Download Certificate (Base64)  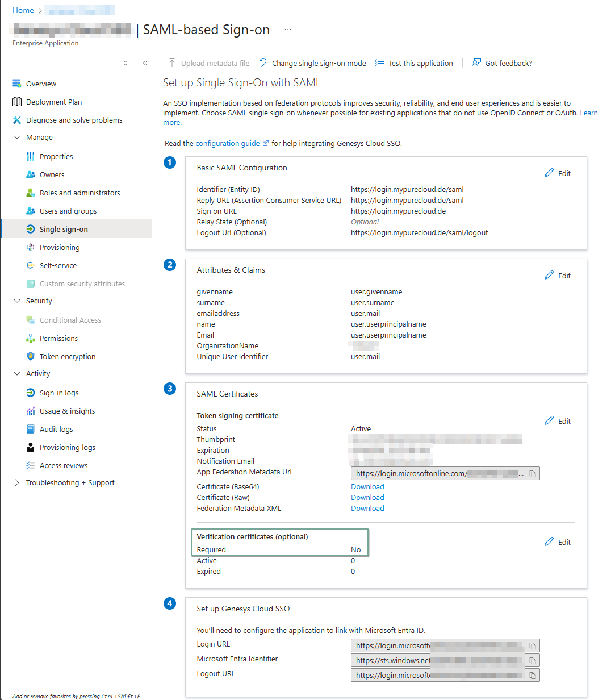click(367, 486)
